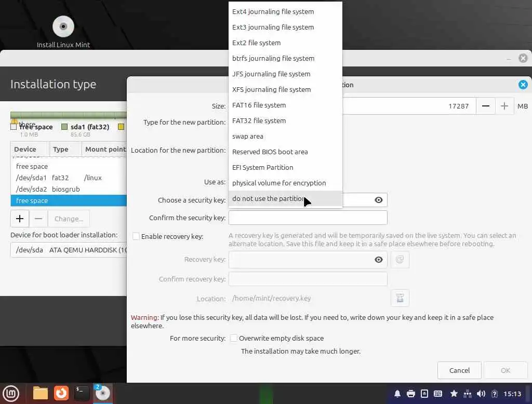
Task: Click the Type column header
Action: (65, 149)
